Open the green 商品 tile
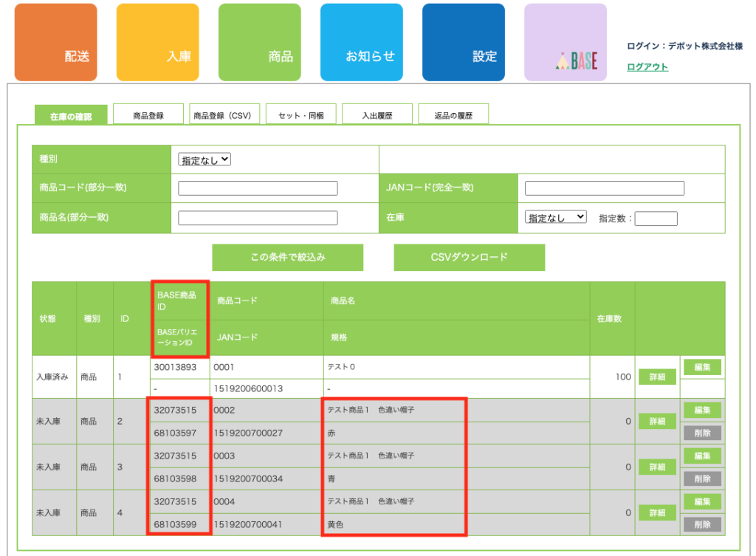This screenshot has height=556, width=756. click(259, 43)
